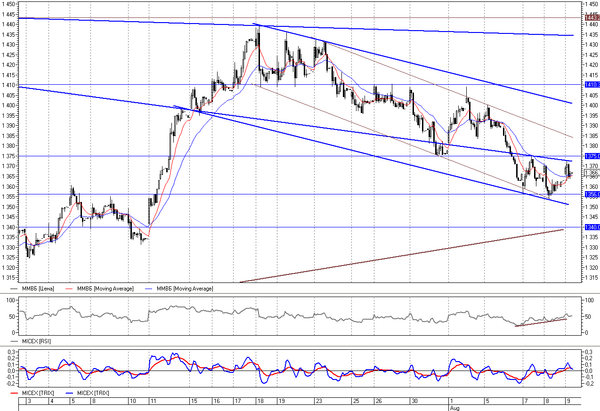
Task: Click 1 450 on the left price axis
Action: coord(8,4)
